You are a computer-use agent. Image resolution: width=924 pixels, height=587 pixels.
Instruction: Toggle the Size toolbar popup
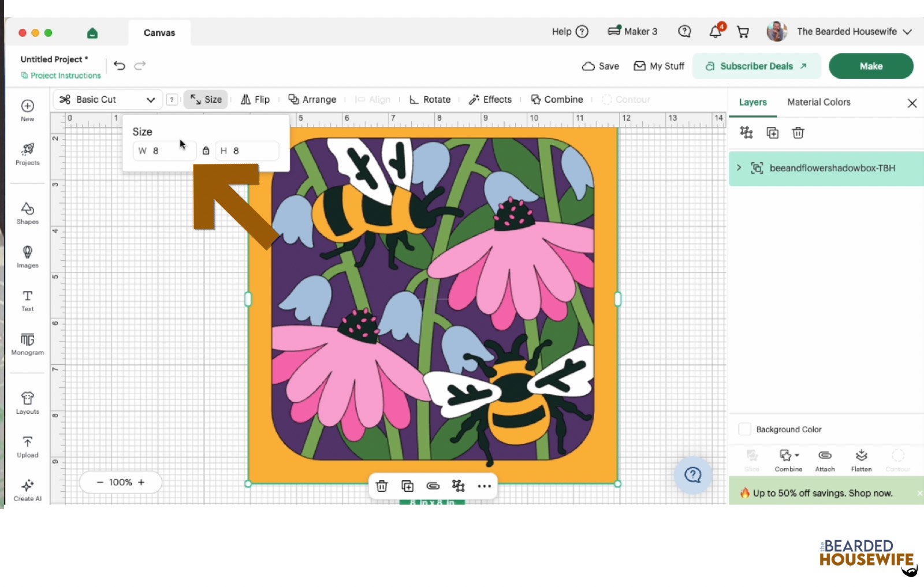(x=206, y=99)
